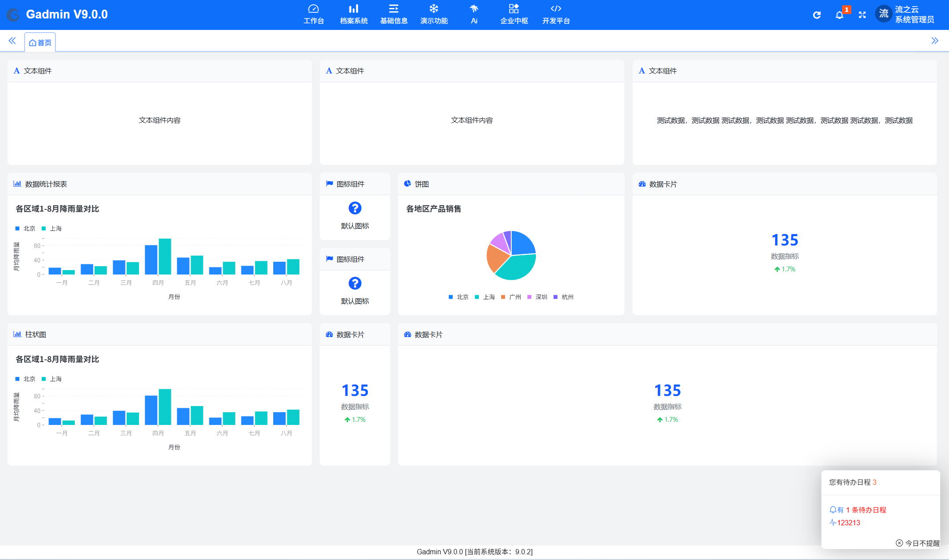
Task: Click the bell icon in reminder popup
Action: 833,510
